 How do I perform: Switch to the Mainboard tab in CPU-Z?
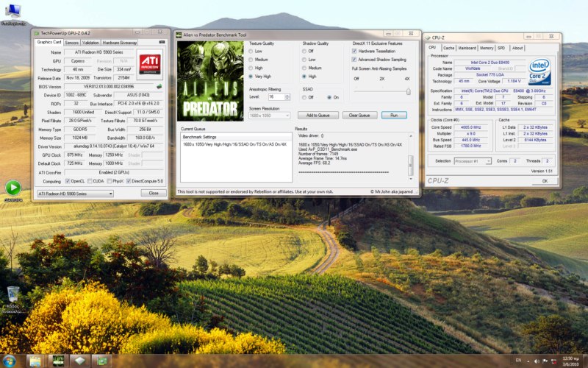tap(467, 48)
